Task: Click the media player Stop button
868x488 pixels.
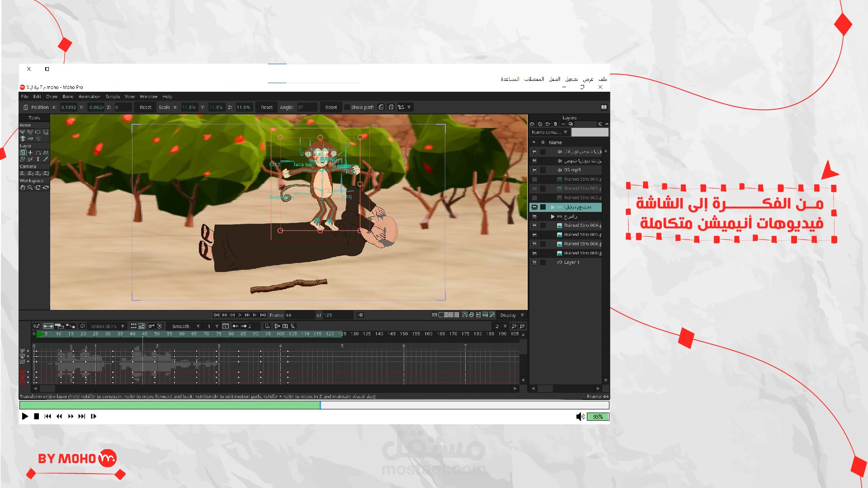Action: (x=37, y=416)
